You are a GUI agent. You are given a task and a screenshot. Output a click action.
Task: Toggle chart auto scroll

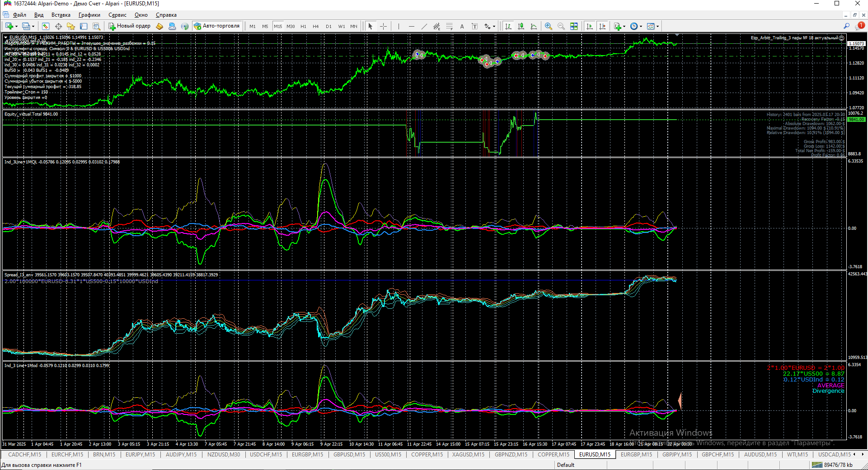[x=590, y=26]
